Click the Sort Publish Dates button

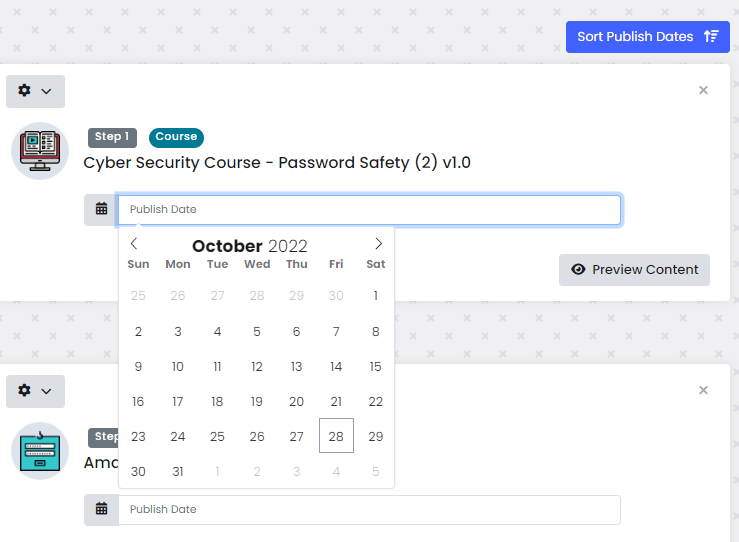pyautogui.click(x=648, y=37)
